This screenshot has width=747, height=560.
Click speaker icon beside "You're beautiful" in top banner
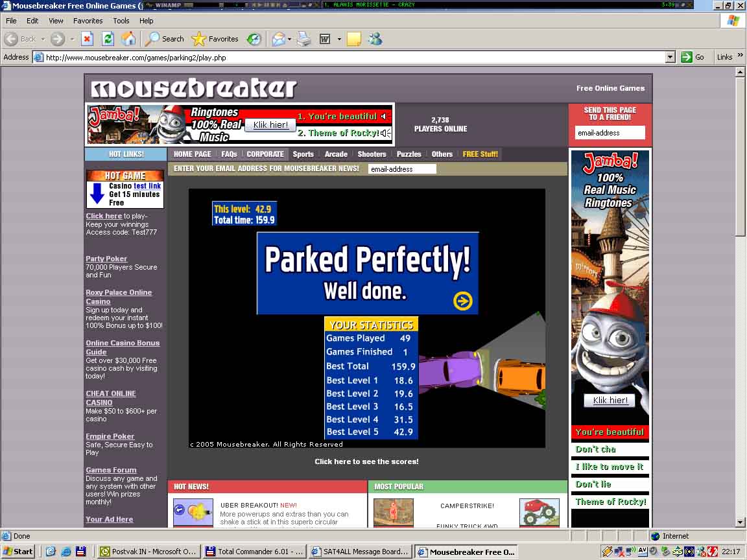(383, 116)
